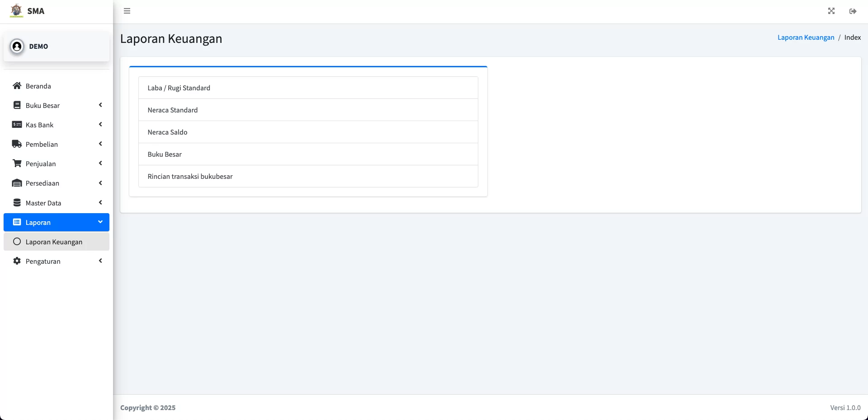Open the Neraca Saldo report
The height and width of the screenshot is (420, 868).
point(308,132)
